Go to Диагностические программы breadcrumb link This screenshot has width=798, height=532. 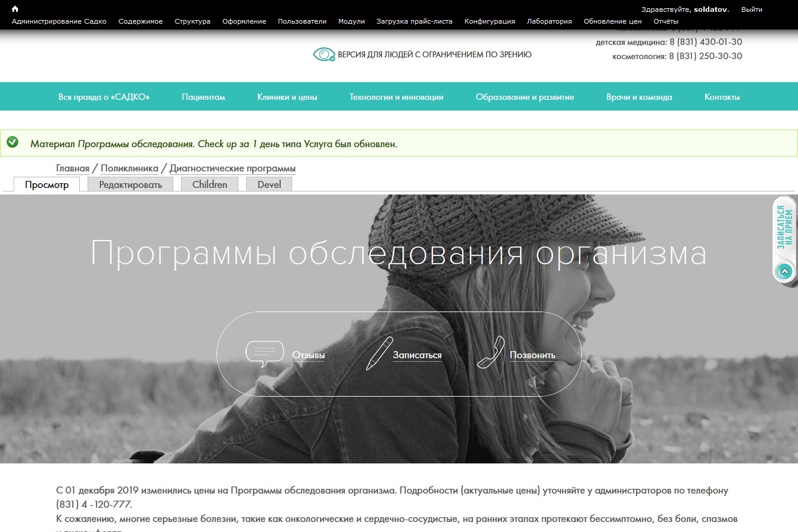tap(232, 168)
